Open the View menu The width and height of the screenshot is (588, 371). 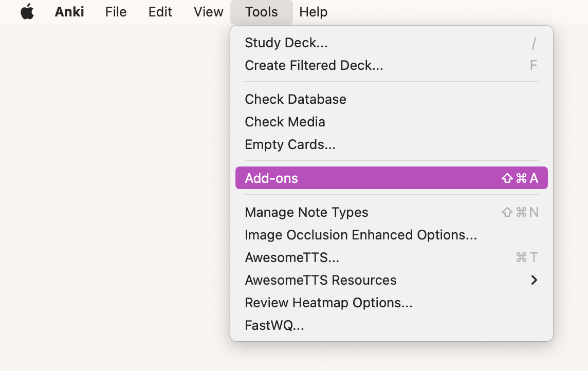(x=209, y=12)
